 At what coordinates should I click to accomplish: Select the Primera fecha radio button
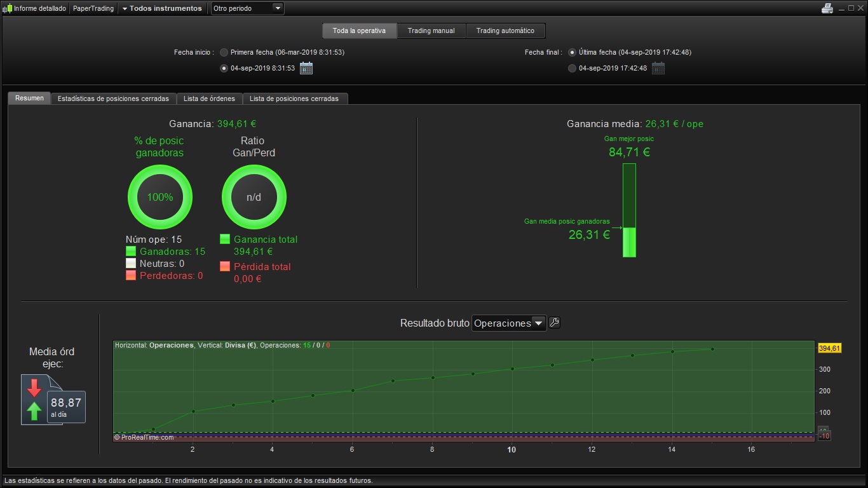tap(224, 52)
